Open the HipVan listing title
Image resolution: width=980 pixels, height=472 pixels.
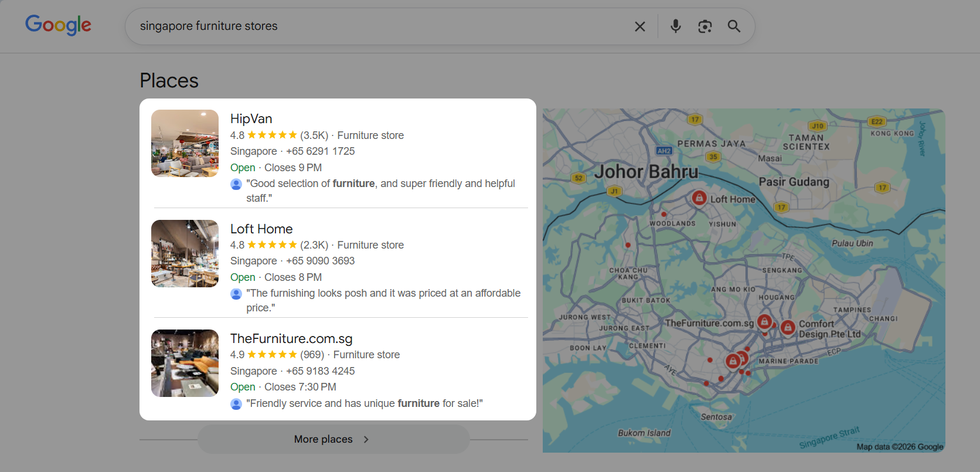pos(251,119)
